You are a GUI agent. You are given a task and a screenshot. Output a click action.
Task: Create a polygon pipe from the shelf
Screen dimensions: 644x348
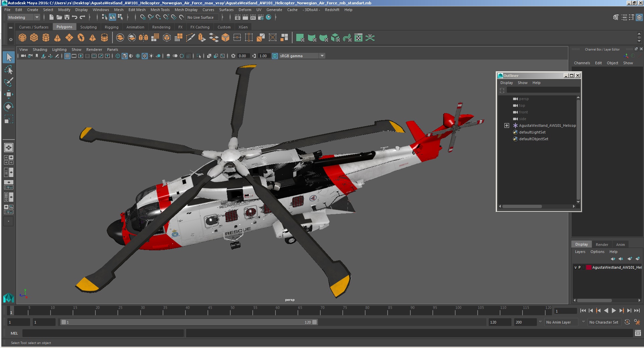click(x=104, y=38)
